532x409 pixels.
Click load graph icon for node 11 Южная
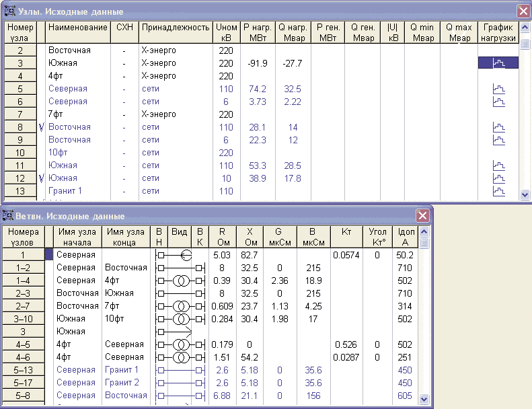498,165
